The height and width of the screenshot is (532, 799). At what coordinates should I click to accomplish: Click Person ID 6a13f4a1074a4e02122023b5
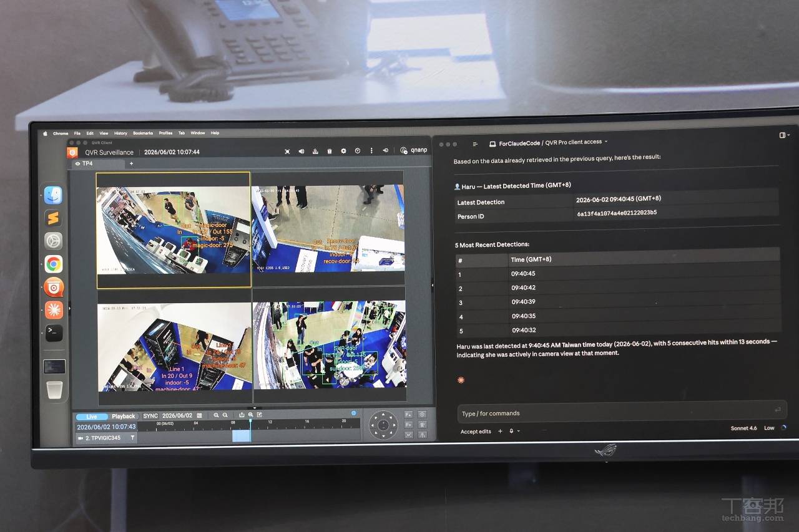pos(617,213)
